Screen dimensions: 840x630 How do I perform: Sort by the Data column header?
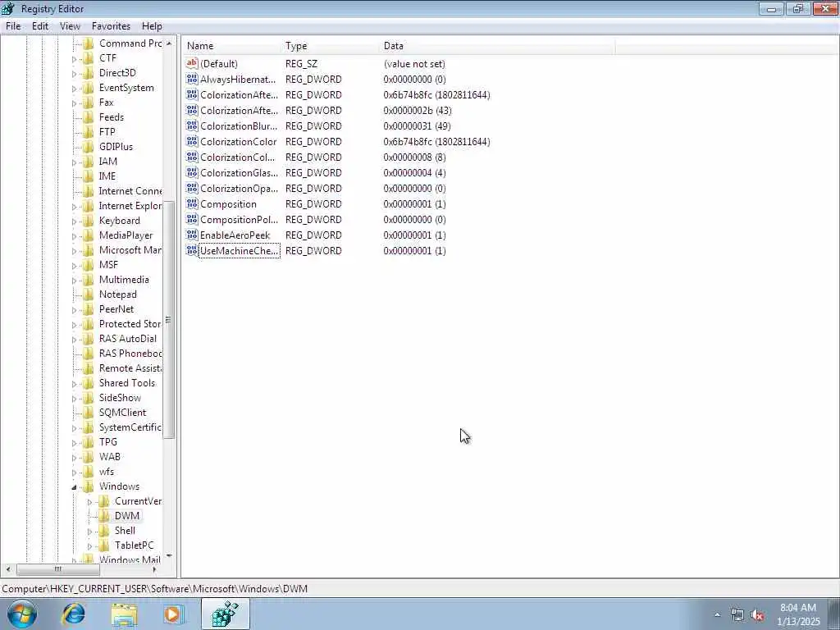497,46
